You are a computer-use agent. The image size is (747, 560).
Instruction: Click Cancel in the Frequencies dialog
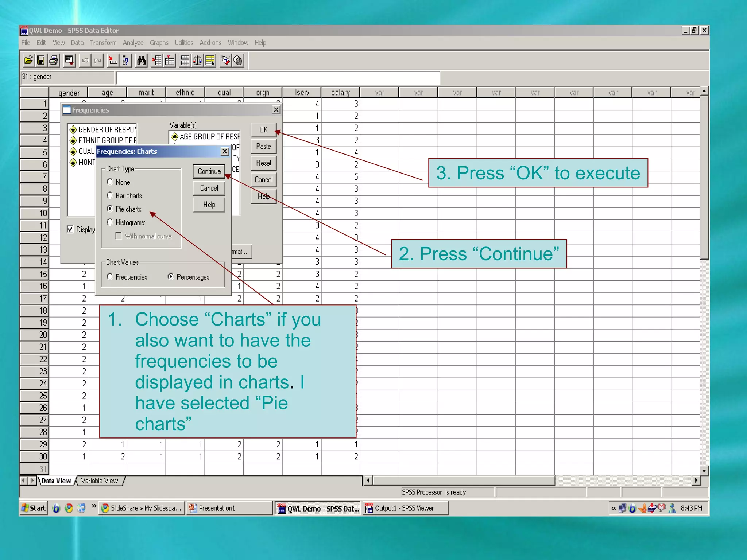[263, 180]
